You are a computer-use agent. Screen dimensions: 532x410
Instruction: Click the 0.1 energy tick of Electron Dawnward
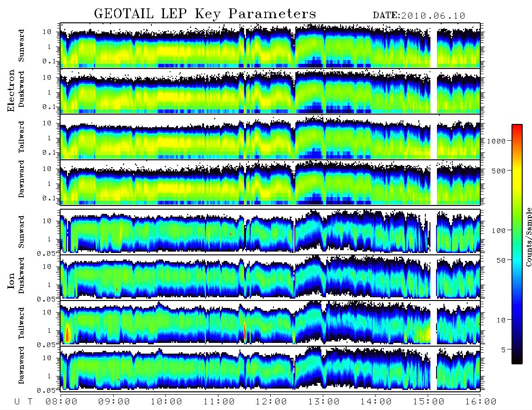tap(49, 198)
